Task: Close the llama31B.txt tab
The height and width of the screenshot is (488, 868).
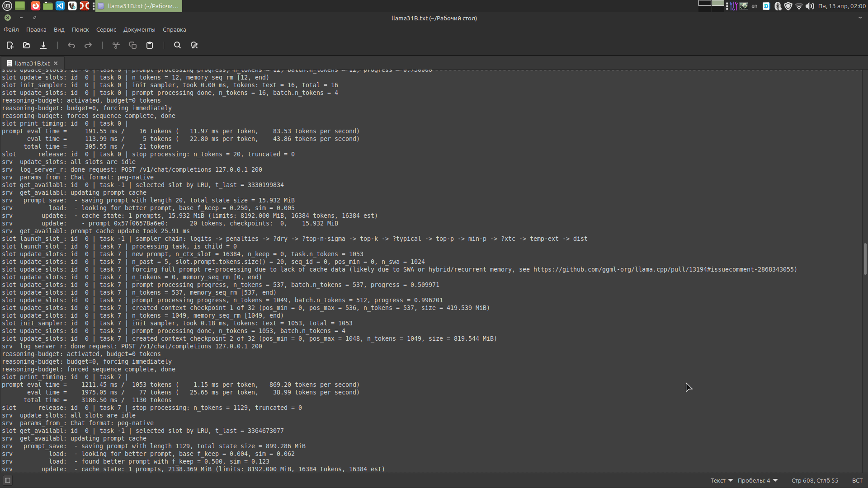Action: (55, 63)
